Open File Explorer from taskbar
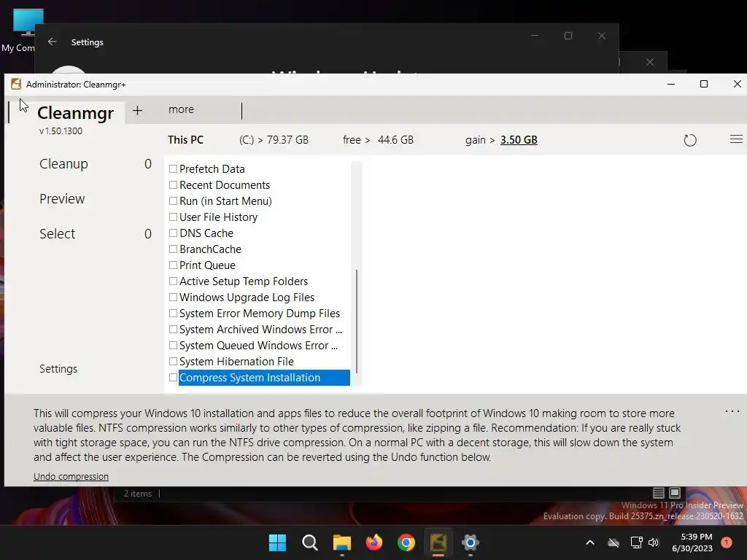 click(x=341, y=542)
